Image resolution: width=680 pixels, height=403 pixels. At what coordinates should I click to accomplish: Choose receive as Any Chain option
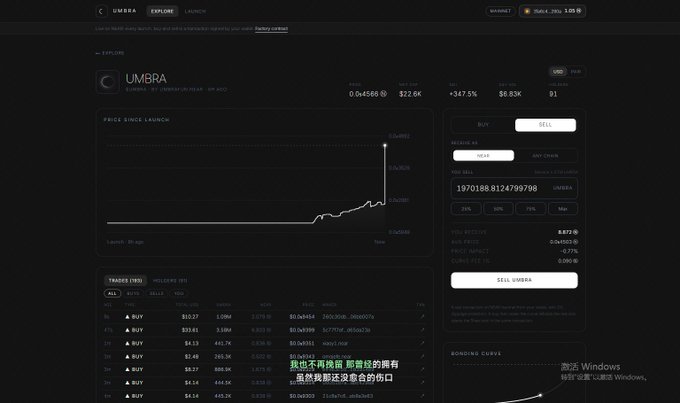coord(545,155)
